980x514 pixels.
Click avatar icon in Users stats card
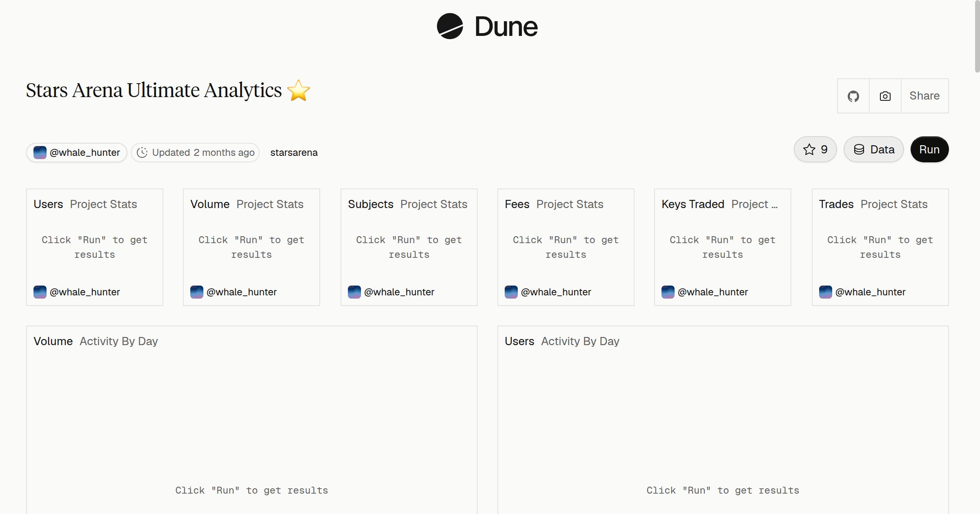[40, 292]
